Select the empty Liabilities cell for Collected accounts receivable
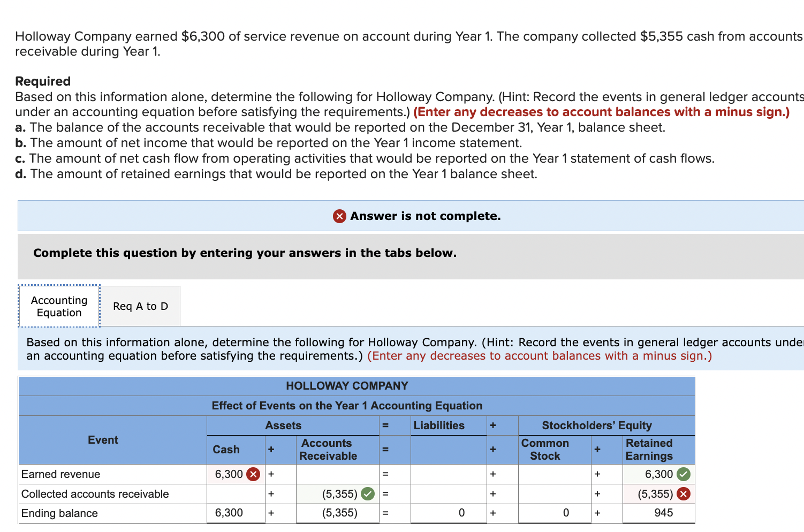This screenshot has width=804, height=532. coord(449,494)
